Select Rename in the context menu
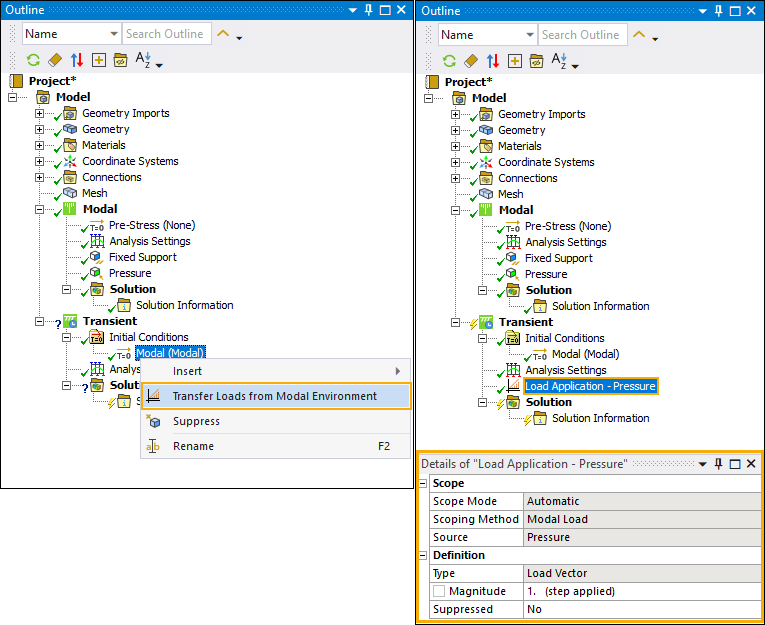765x625 pixels. 193,446
